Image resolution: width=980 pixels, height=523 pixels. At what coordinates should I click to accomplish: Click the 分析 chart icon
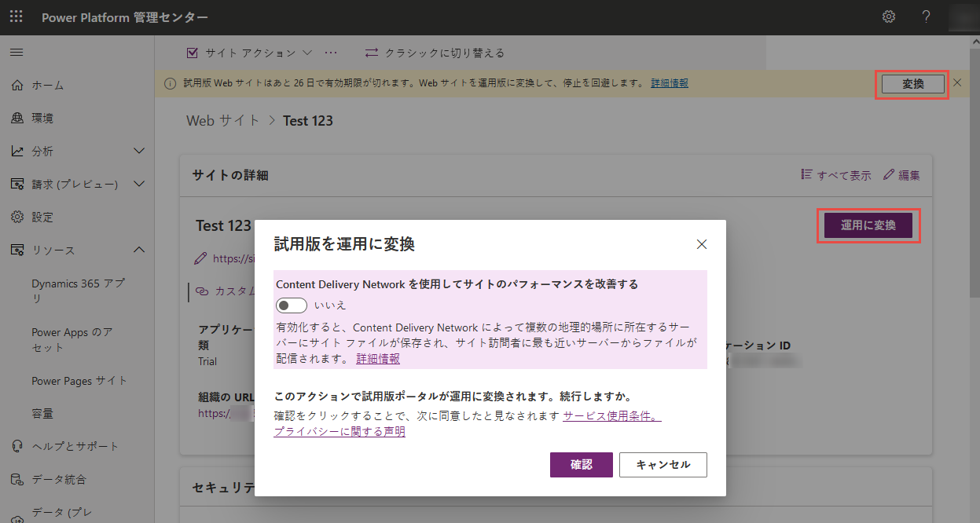[x=17, y=151]
